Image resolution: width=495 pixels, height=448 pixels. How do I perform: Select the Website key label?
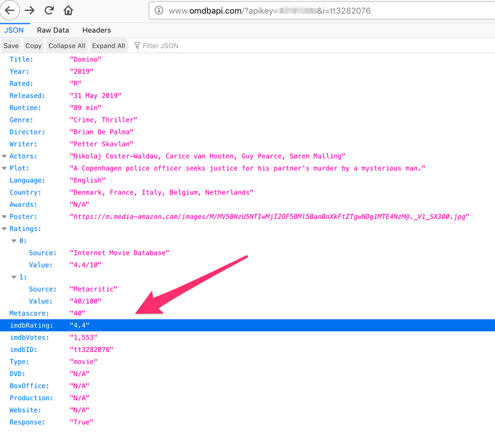coord(25,410)
